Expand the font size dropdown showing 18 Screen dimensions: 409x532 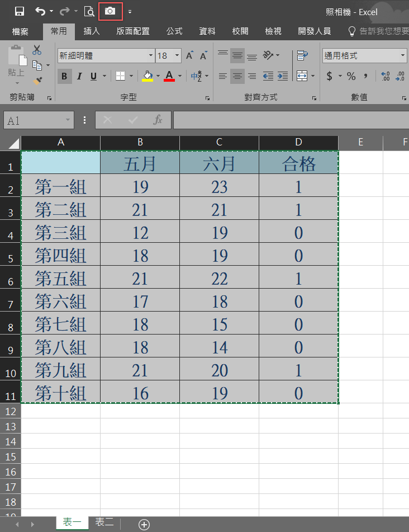pos(178,56)
